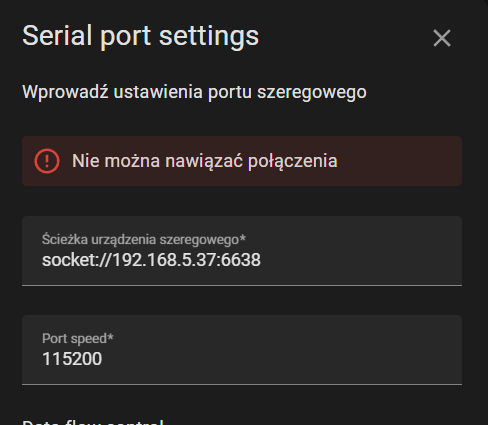Focus the serial device path input field
The width and height of the screenshot is (488, 425).
point(242,251)
